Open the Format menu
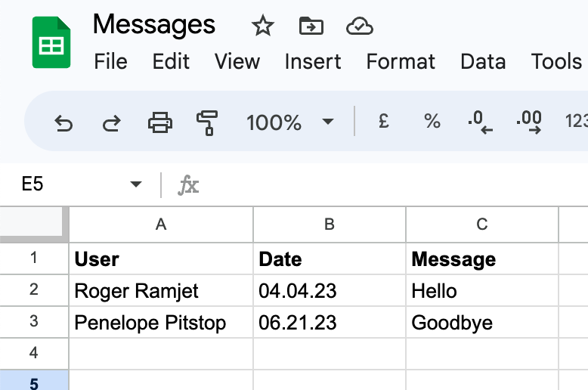The height and width of the screenshot is (390, 588). click(x=401, y=61)
